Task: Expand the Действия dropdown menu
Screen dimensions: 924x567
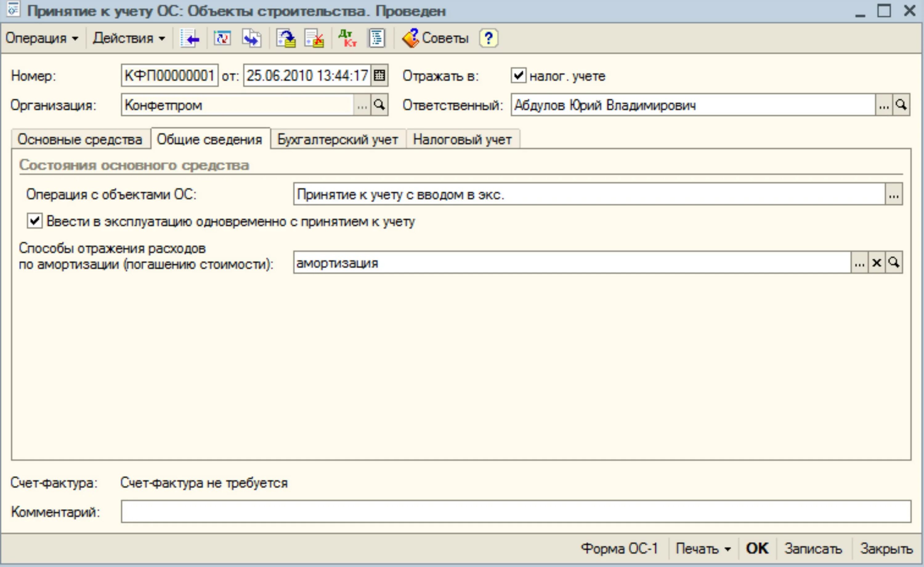Action: [129, 38]
